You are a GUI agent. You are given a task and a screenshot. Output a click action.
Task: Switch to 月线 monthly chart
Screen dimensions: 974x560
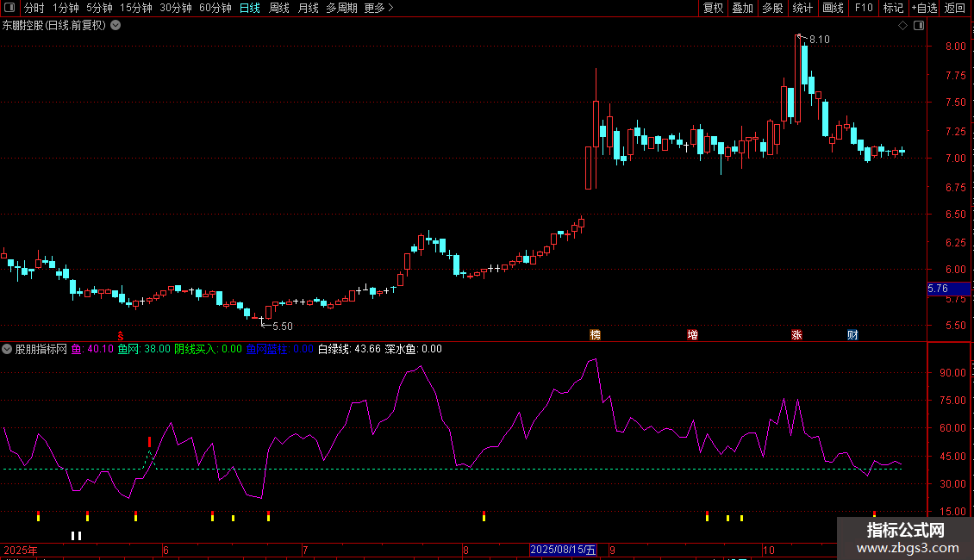pos(308,8)
